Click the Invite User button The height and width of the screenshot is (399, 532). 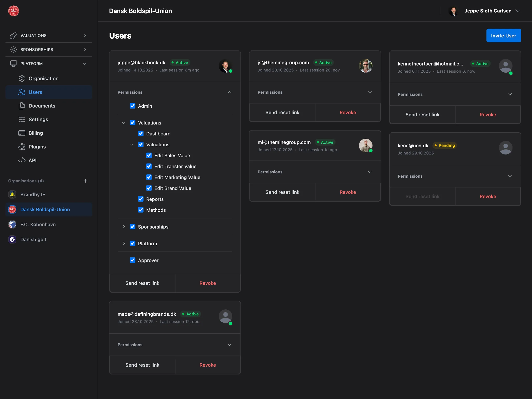pyautogui.click(x=503, y=36)
